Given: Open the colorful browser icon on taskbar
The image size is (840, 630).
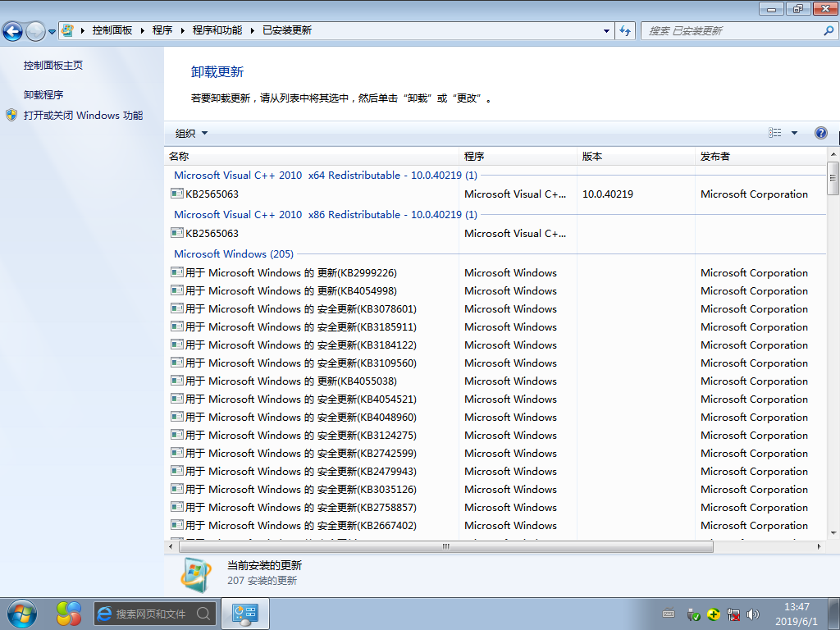Looking at the screenshot, I should point(69,614).
